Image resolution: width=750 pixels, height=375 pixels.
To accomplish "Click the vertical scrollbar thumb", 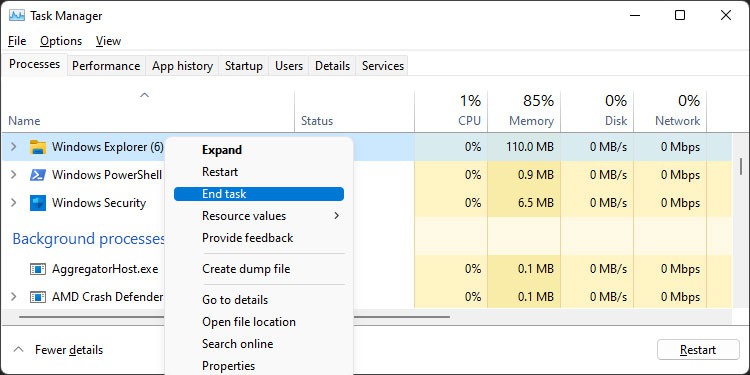I will pyautogui.click(x=741, y=166).
